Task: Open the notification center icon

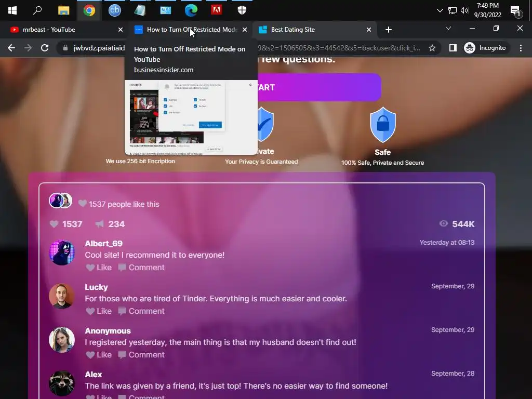Action: coord(516,11)
